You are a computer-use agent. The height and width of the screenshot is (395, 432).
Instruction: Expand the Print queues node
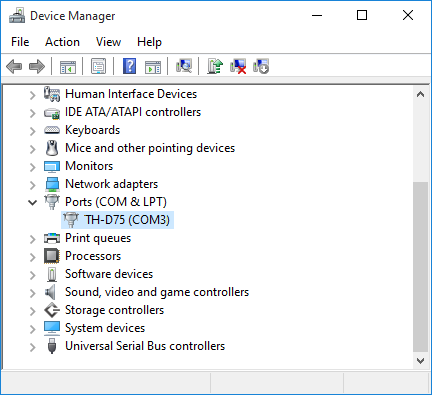tap(32, 239)
